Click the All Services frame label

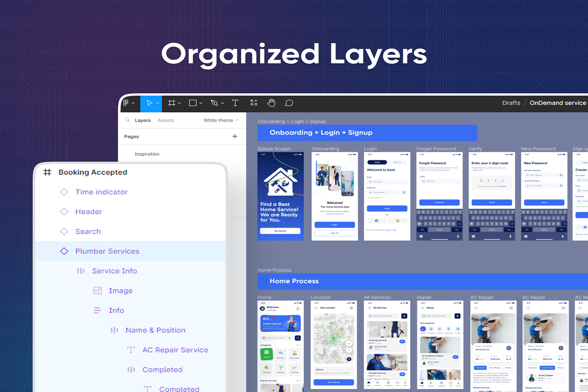point(377,297)
